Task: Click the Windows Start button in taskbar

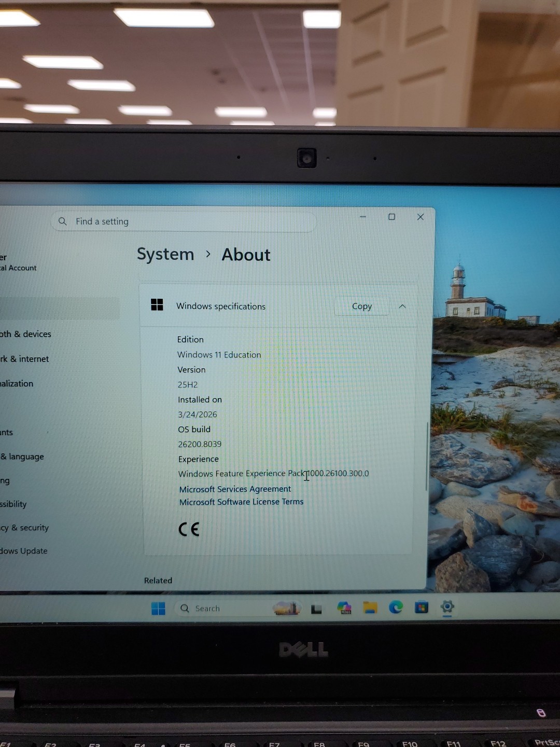Action: click(x=158, y=608)
